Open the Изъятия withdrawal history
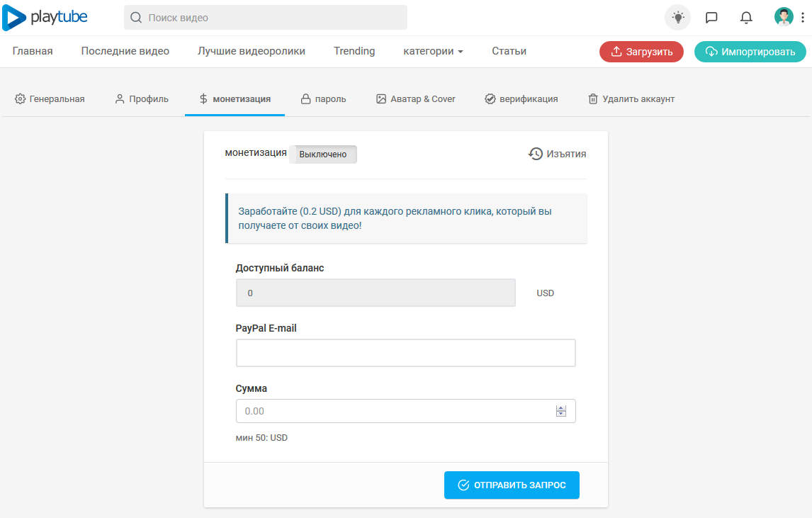The width and height of the screenshot is (812, 518). pos(558,154)
